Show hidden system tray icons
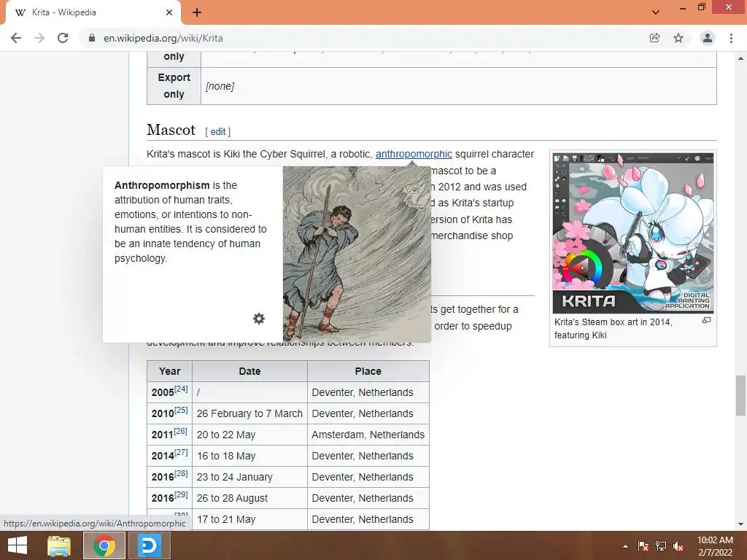Viewport: 747px width, 560px height. tap(625, 546)
